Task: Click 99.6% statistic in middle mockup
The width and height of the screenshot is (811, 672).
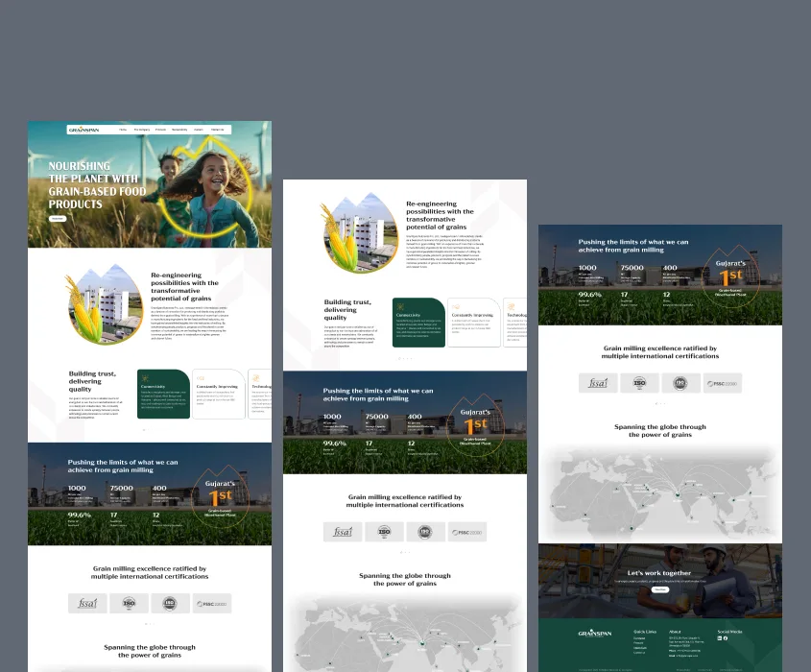Action: pos(335,444)
